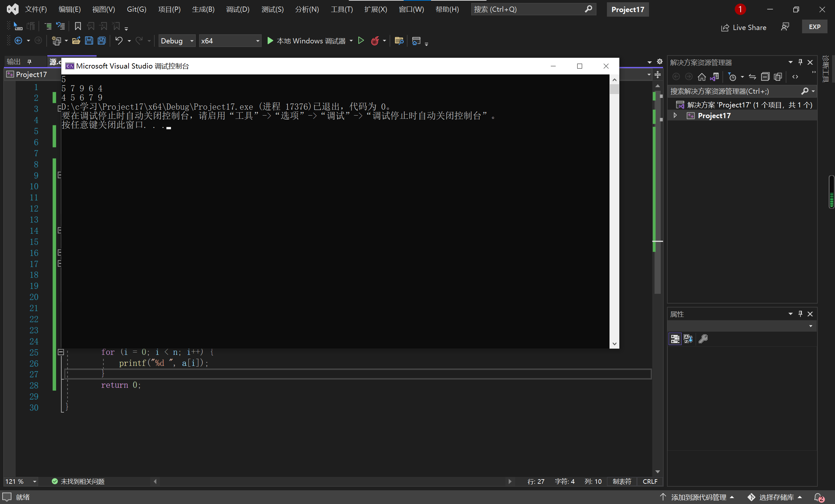This screenshot has width=835, height=504.
Task: Click the Undo arrow icon
Action: [118, 41]
